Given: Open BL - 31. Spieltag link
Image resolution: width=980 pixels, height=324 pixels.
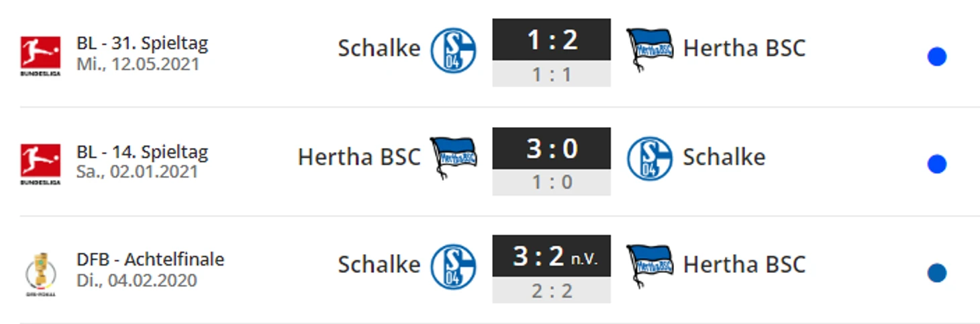Looking at the screenshot, I should click(142, 44).
